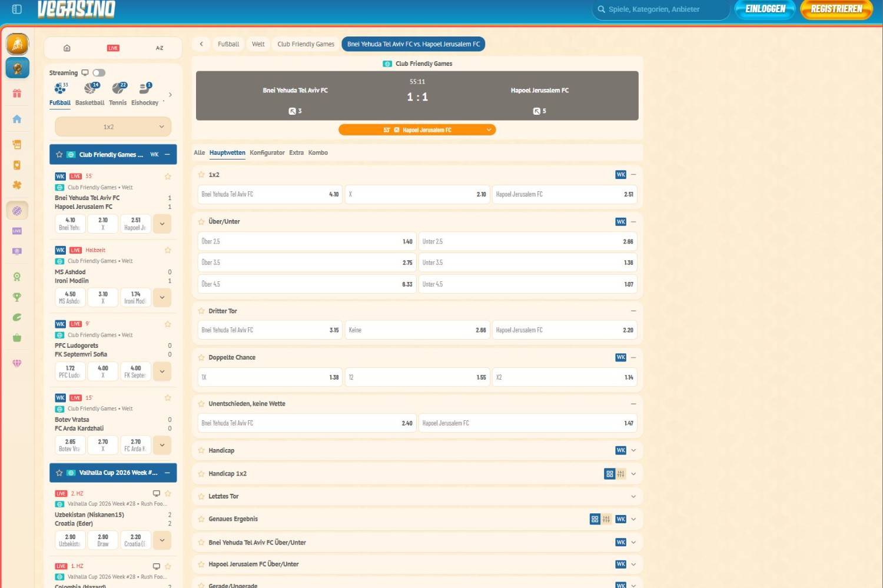Screen dimensions: 883x588
Task: Switch Genaues Ergebnis to grid view icon
Action: tap(595, 519)
